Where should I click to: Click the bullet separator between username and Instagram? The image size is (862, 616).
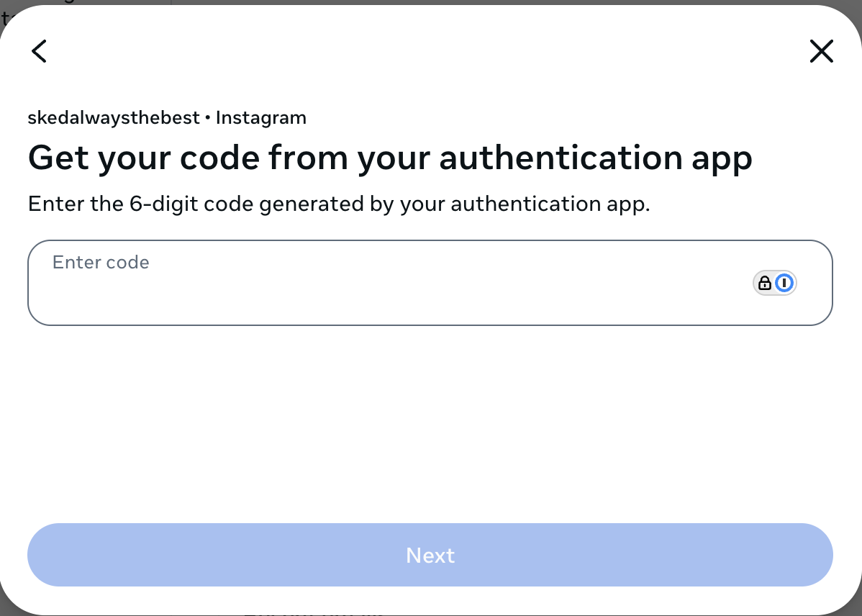(x=208, y=118)
